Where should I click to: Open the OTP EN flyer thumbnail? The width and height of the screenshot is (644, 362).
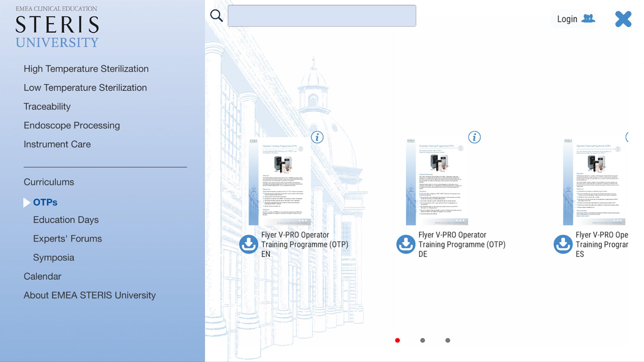(280, 181)
